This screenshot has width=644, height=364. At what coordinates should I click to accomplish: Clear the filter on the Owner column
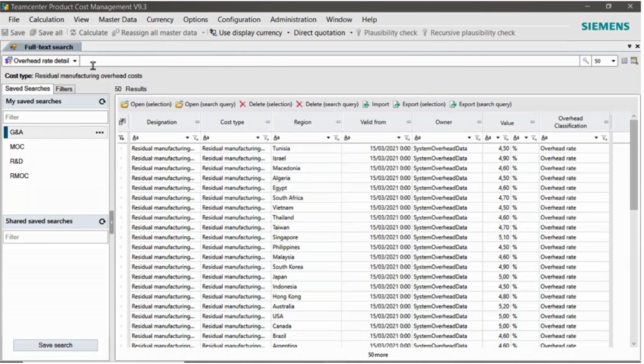click(x=477, y=138)
